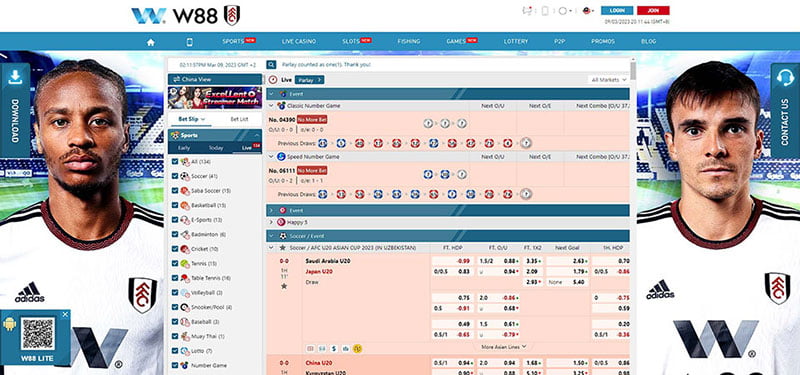Close the W88 Lite QR popup
The height and width of the screenshot is (375, 800).
point(65,315)
